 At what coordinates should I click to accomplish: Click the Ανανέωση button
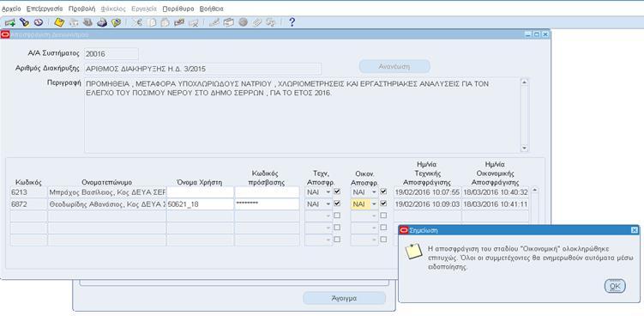[x=394, y=66]
